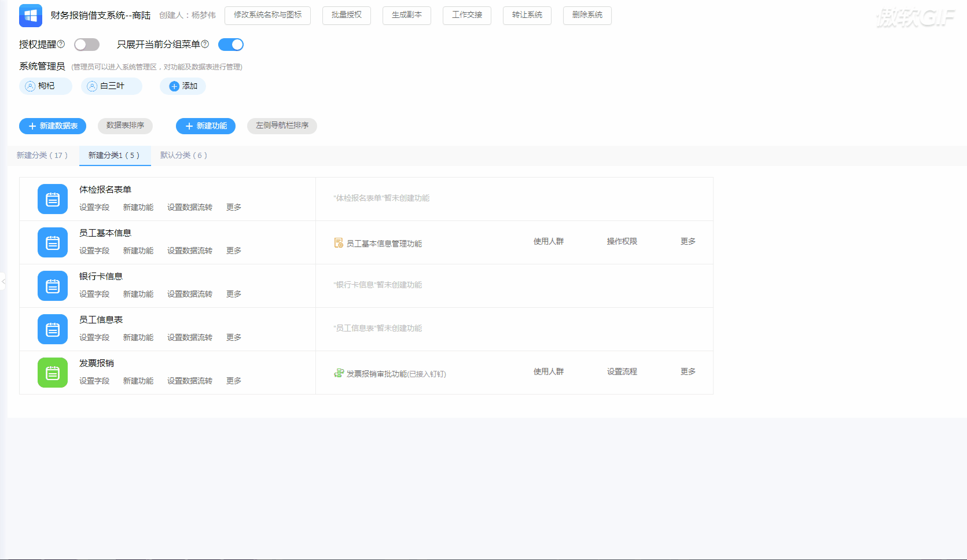The height and width of the screenshot is (560, 967).
Task: Click the 添加 administrator chip
Action: coord(183,86)
